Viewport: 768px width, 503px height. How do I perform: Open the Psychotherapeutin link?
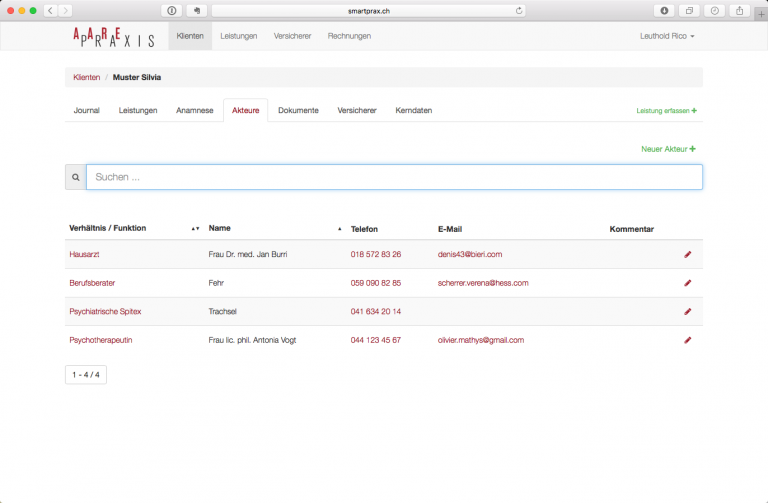click(101, 340)
